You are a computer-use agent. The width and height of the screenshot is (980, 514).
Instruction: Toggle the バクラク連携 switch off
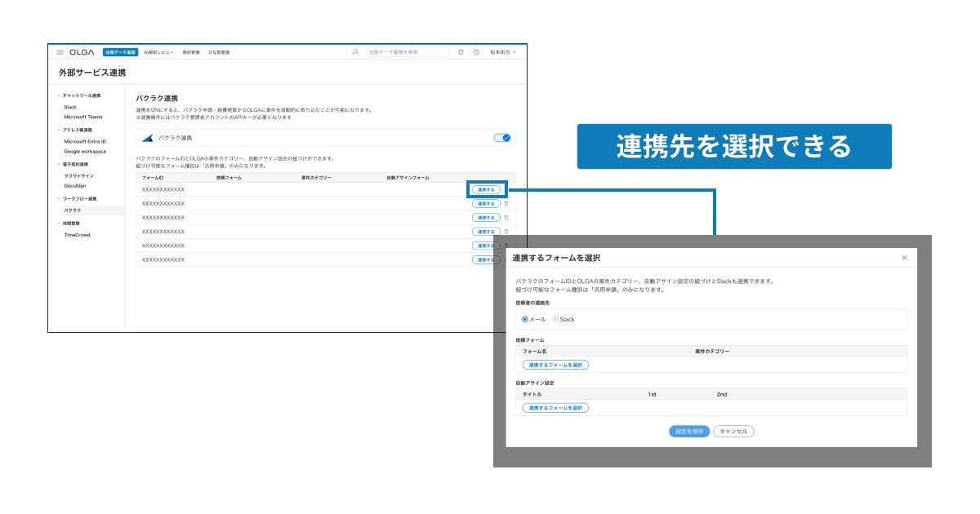(502, 138)
